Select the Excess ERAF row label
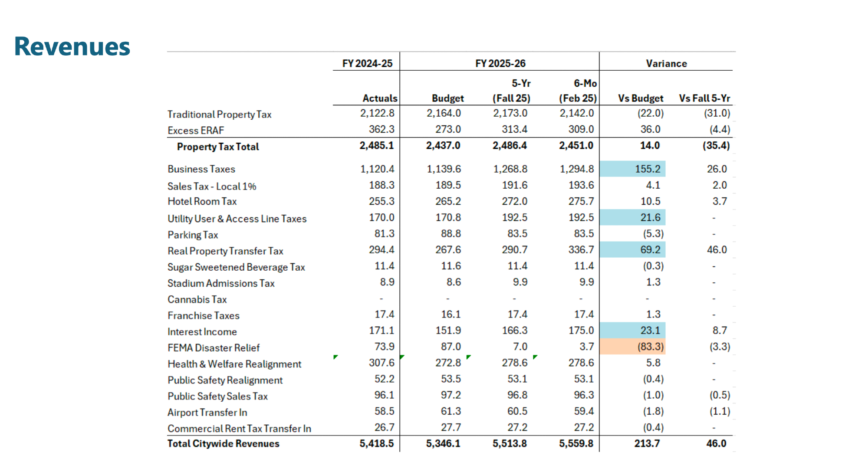The image size is (868, 459). tap(196, 131)
